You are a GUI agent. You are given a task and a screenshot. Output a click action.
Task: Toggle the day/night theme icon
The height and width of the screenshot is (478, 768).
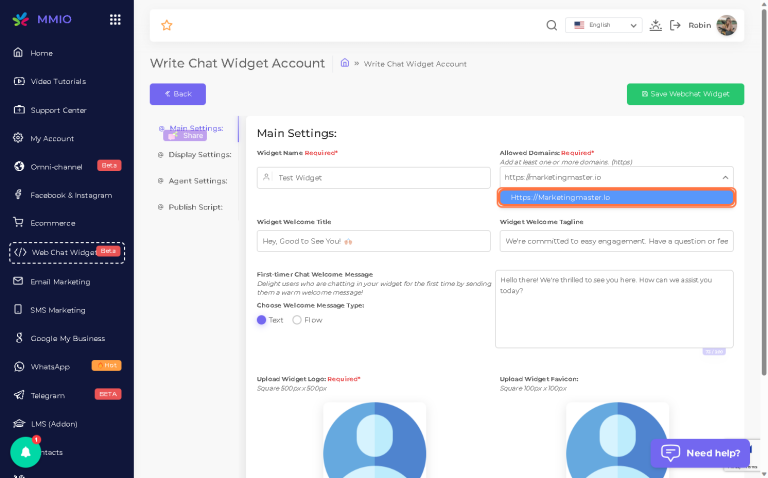[655, 25]
